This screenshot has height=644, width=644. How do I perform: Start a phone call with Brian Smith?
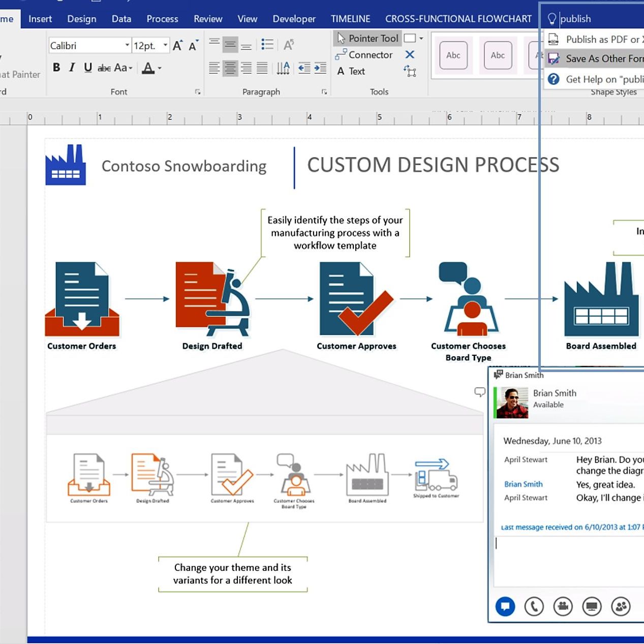pyautogui.click(x=534, y=606)
